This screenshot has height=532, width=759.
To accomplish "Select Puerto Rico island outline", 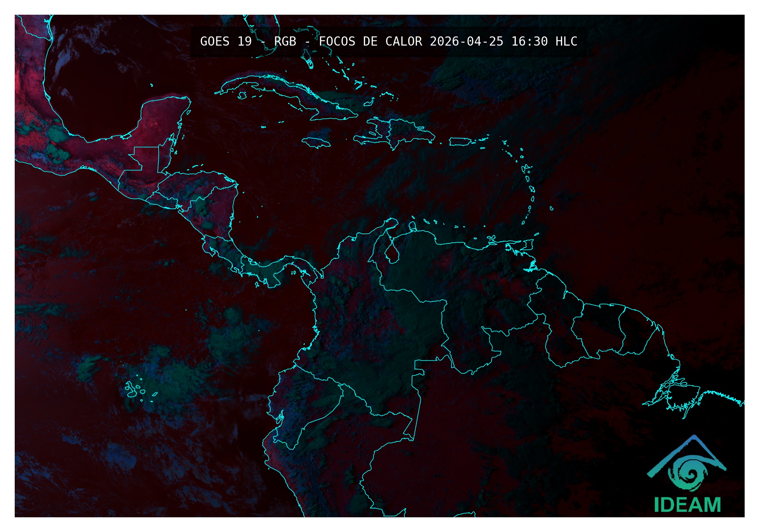I will 460,142.
